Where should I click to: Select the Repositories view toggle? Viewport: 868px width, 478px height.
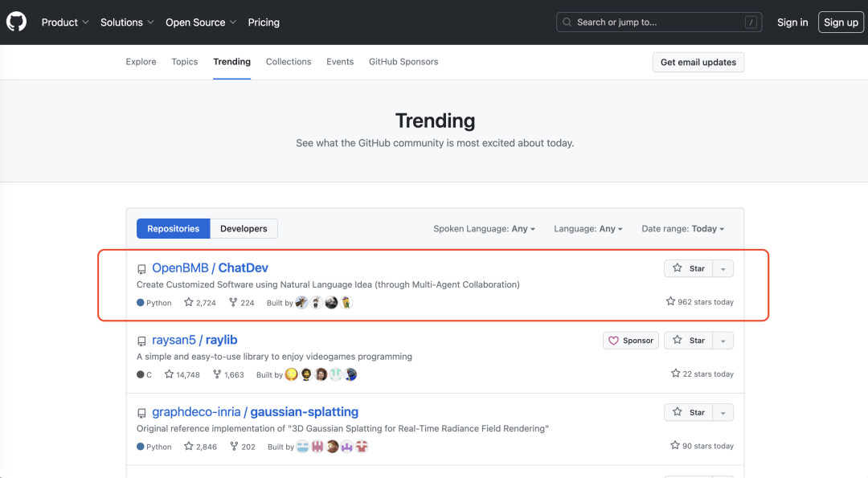(x=173, y=228)
